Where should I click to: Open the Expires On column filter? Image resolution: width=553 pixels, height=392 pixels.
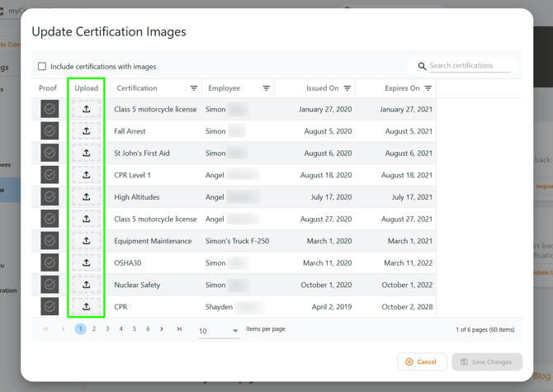(428, 88)
